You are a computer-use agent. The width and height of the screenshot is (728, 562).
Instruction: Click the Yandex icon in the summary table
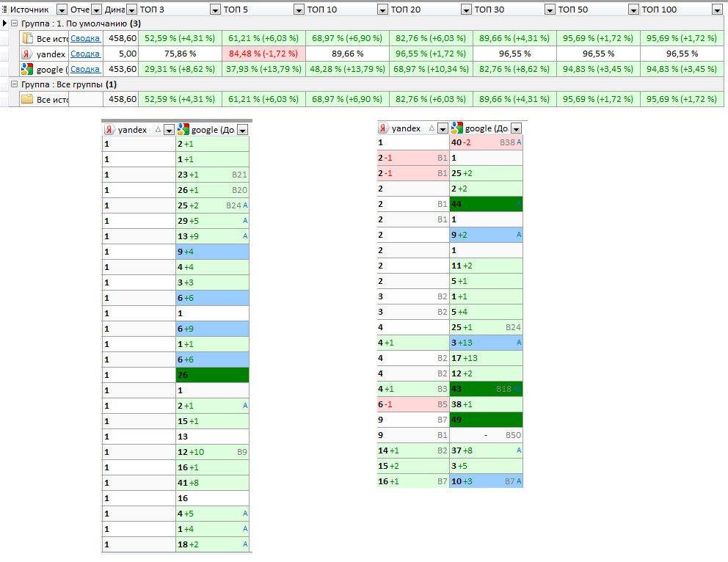click(26, 54)
